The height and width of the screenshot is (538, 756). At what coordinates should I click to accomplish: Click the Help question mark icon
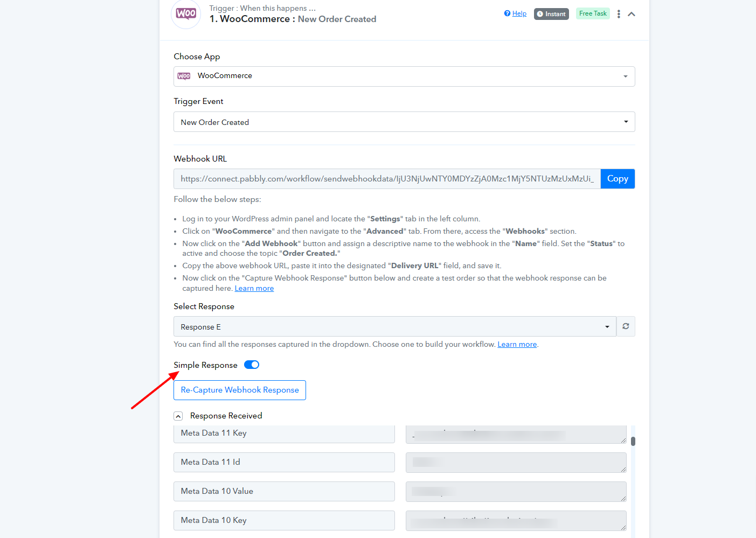tap(507, 13)
